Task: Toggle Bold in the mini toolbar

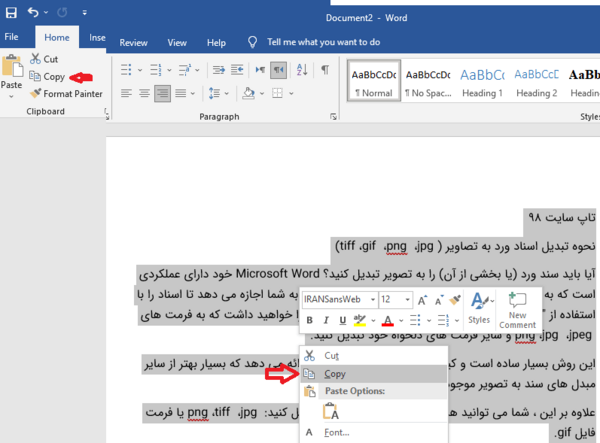Action: [x=310, y=320]
